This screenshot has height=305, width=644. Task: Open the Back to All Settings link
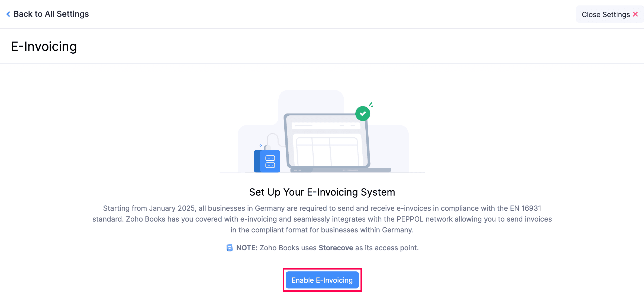pyautogui.click(x=51, y=14)
